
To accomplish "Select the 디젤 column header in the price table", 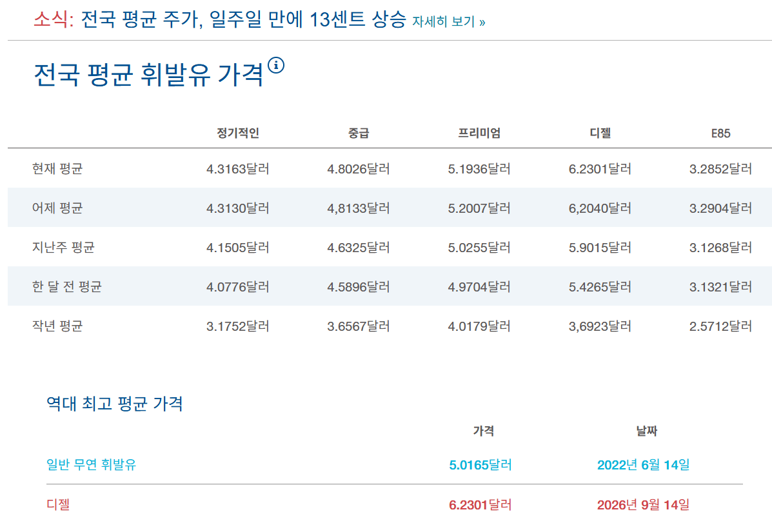I will click(x=600, y=133).
